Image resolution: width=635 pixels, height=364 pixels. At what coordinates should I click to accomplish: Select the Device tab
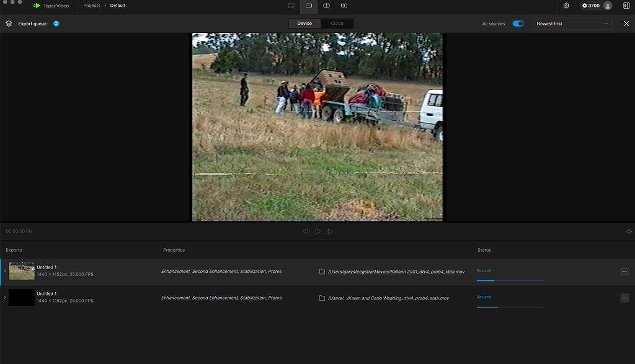304,23
